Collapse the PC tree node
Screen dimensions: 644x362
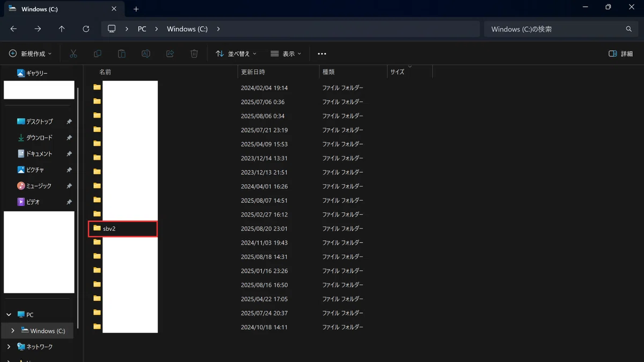pos(9,315)
